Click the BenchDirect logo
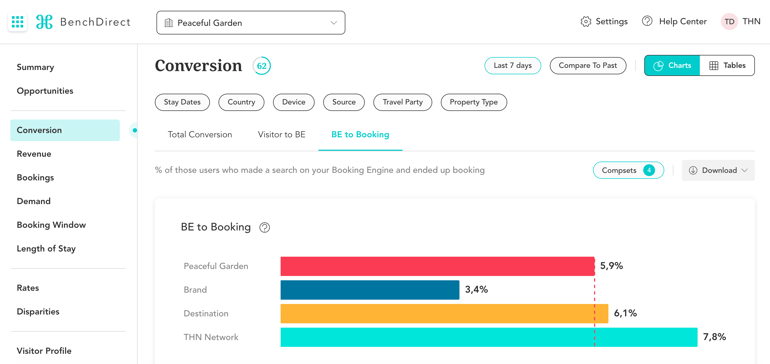This screenshot has width=770, height=364. 83,22
